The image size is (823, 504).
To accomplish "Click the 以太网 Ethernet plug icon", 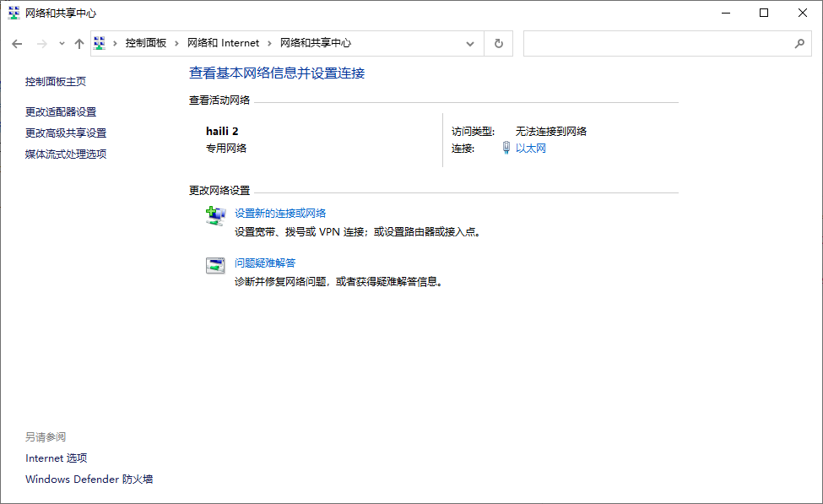I will [506, 149].
